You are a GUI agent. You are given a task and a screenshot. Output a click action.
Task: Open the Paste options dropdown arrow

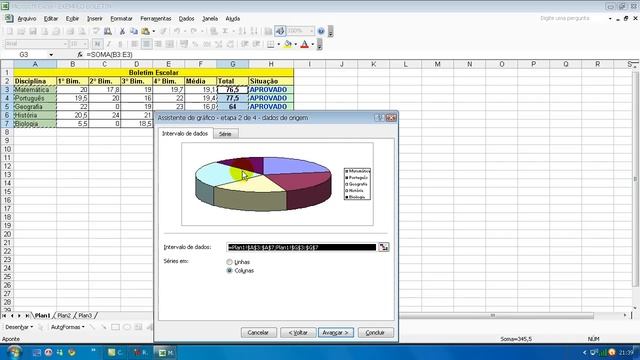[153, 31]
